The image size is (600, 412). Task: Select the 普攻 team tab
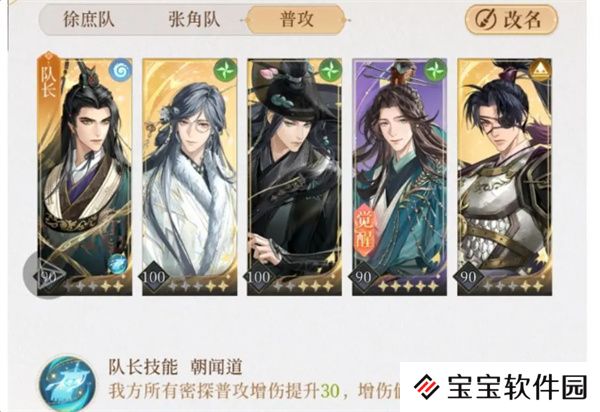click(297, 19)
